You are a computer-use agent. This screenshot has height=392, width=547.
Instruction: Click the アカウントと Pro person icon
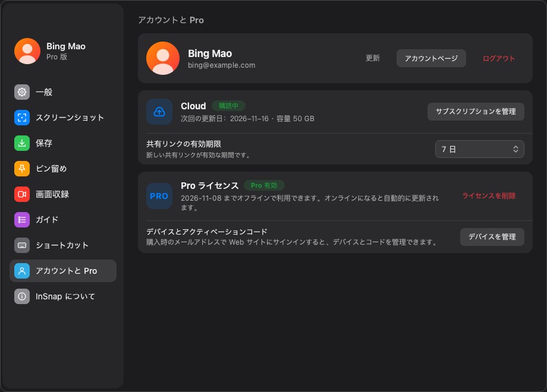coord(22,271)
